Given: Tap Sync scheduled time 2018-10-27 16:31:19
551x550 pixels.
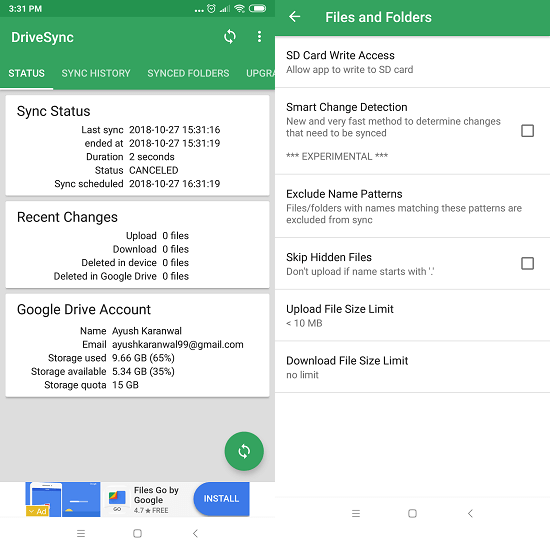Looking at the screenshot, I should coord(174,183).
